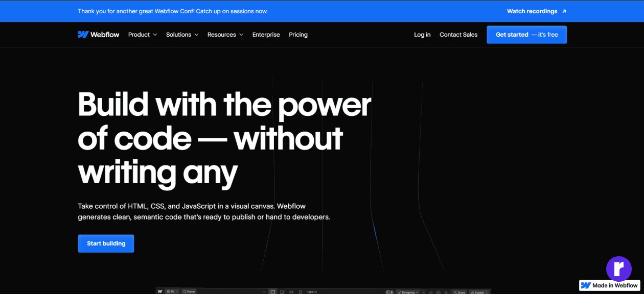The height and width of the screenshot is (294, 644).
Task: Click the Start building button
Action: pyautogui.click(x=106, y=243)
